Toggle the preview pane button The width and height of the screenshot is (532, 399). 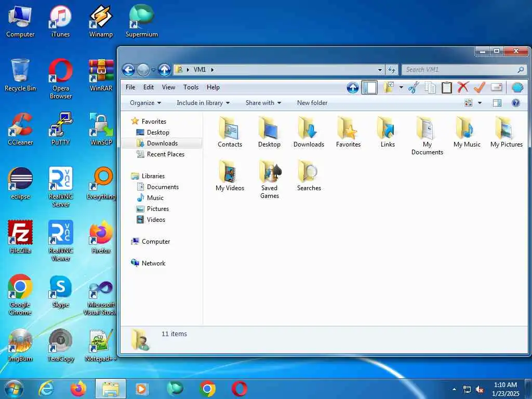coord(497,103)
